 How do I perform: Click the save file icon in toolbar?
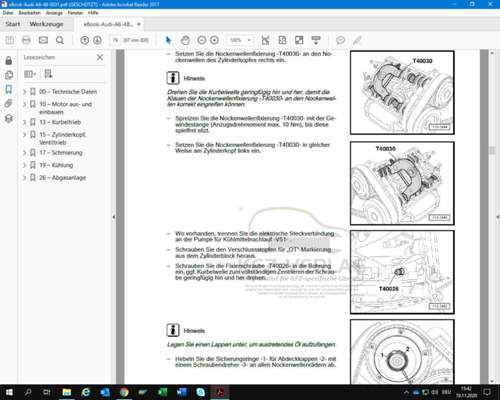click(10, 40)
